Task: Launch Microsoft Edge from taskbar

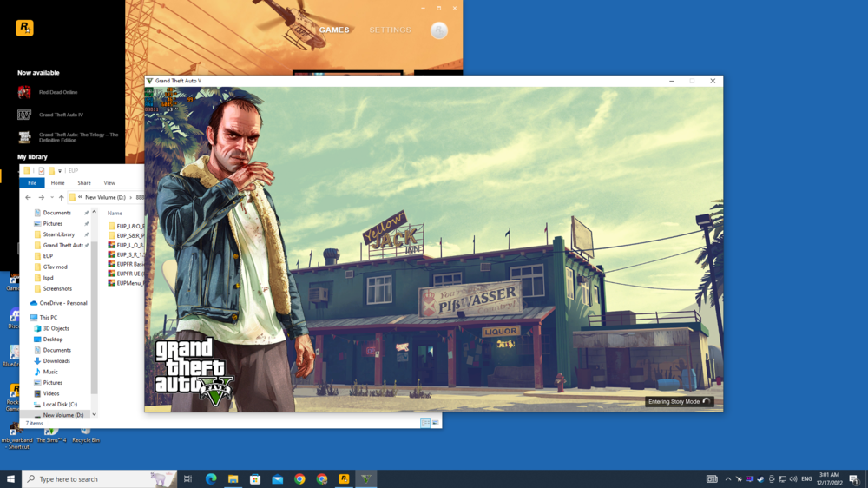Action: coord(211,479)
